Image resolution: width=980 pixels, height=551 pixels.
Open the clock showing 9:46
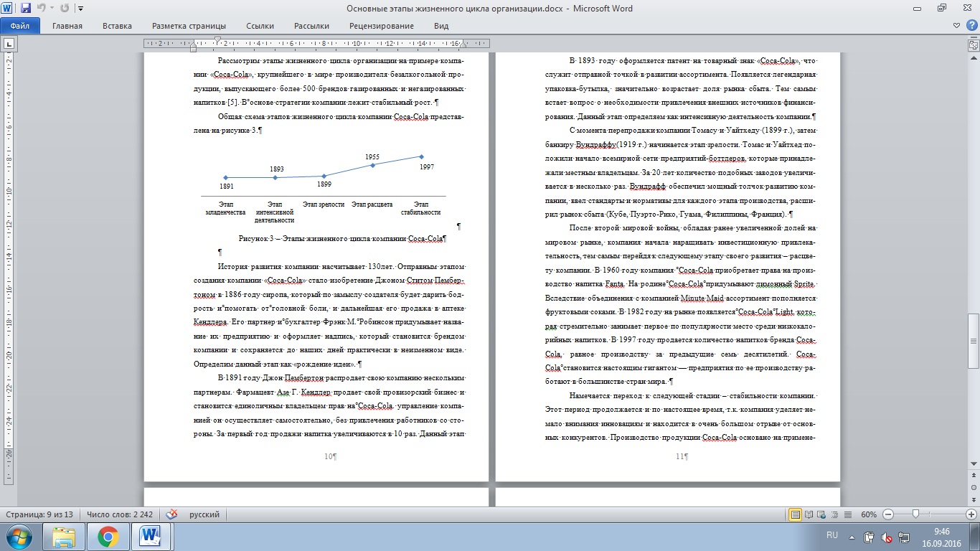942,537
